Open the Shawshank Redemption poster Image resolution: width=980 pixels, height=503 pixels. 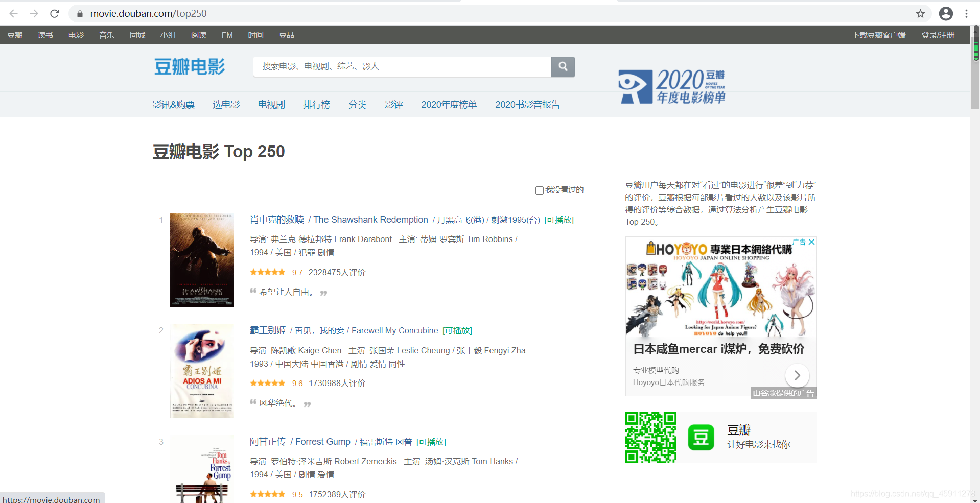tap(202, 260)
